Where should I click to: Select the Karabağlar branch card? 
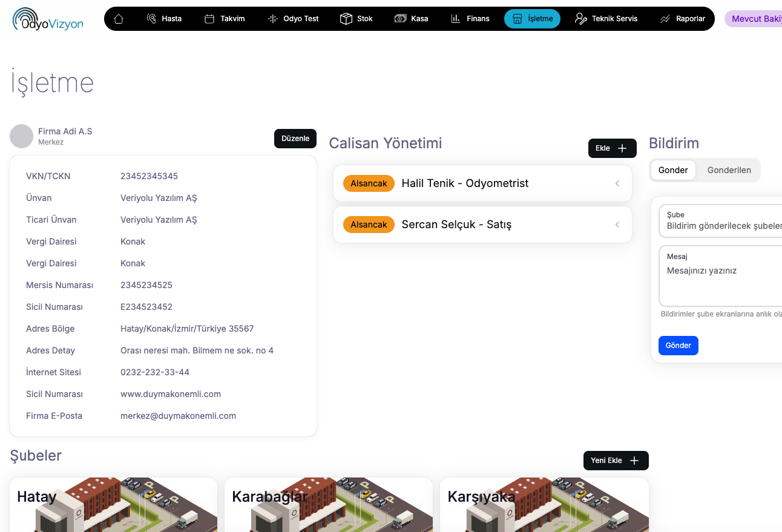point(328,505)
